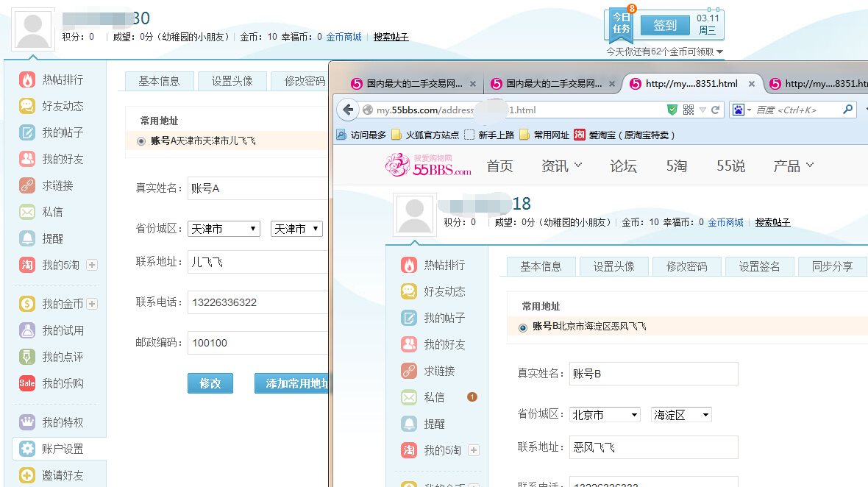The image size is (868, 487).
Task: Open 账户设置 gear icon in left window
Action: pyautogui.click(x=26, y=449)
